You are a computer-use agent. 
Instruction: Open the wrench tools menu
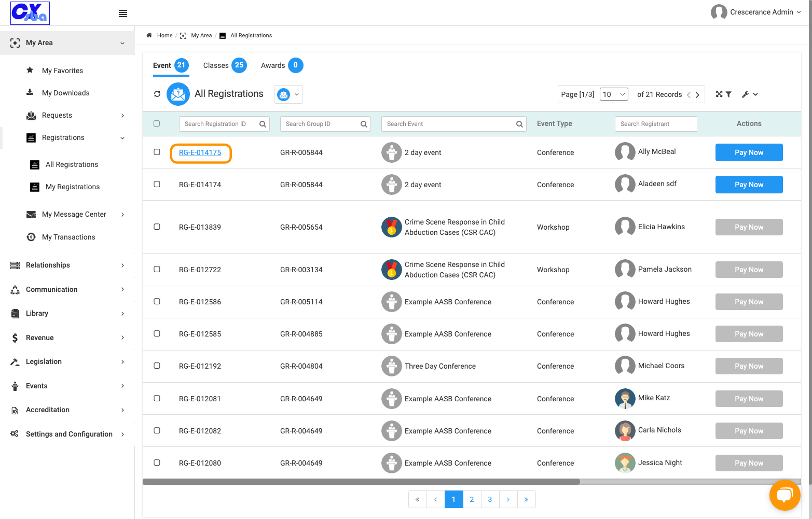tap(750, 94)
